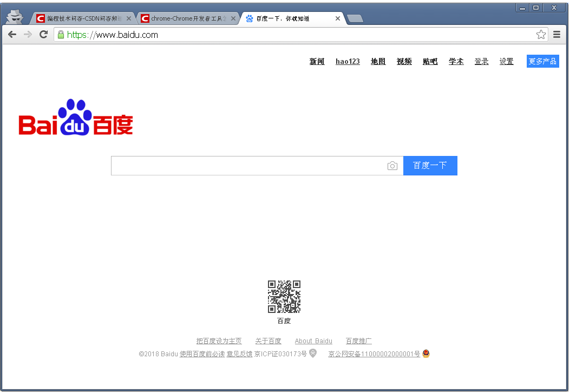
Task: Open the 更多产品 button
Action: 542,61
